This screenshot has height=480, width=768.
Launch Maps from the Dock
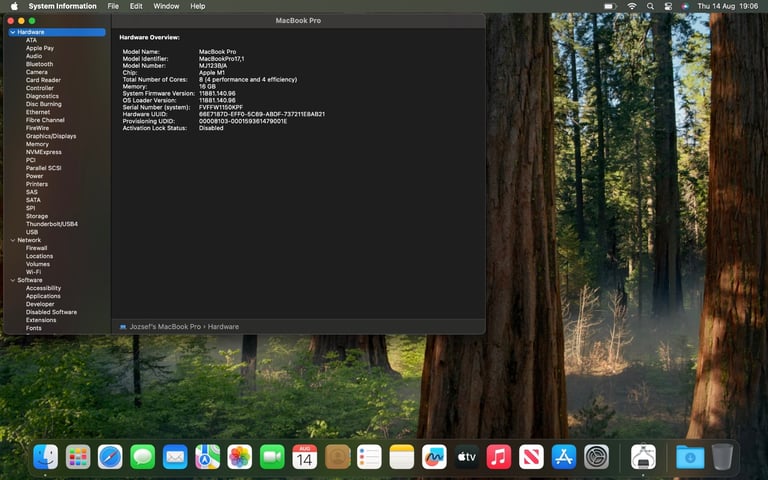pos(207,456)
